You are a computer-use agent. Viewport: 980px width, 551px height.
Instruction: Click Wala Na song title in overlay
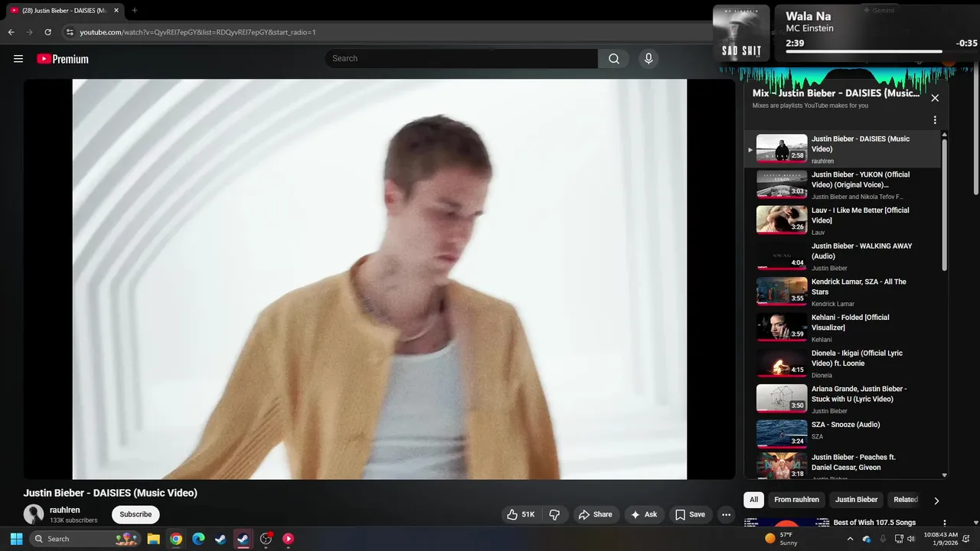(808, 16)
